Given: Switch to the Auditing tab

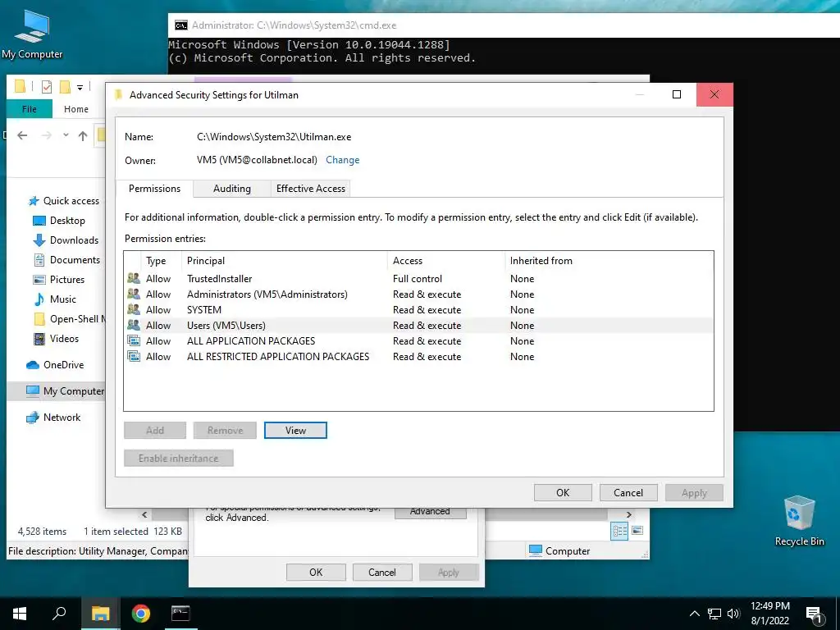Looking at the screenshot, I should (x=232, y=189).
